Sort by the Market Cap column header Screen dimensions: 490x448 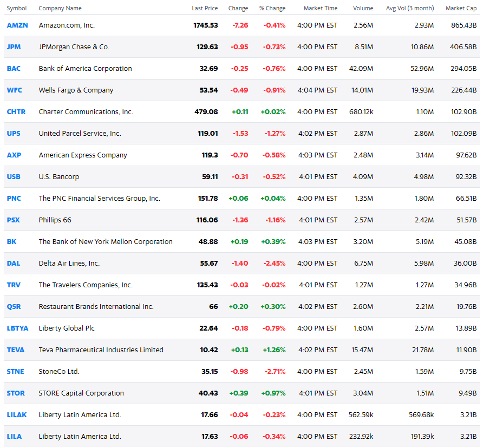pyautogui.click(x=461, y=9)
